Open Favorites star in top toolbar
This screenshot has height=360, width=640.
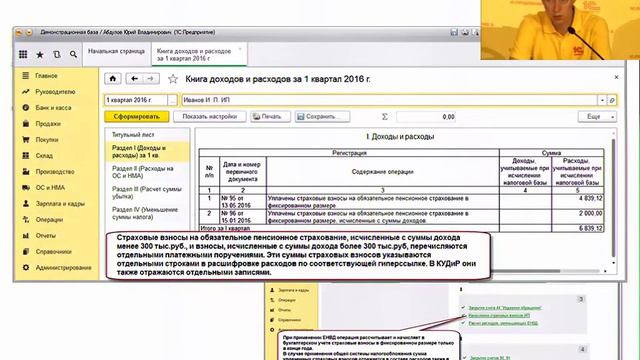point(40,54)
